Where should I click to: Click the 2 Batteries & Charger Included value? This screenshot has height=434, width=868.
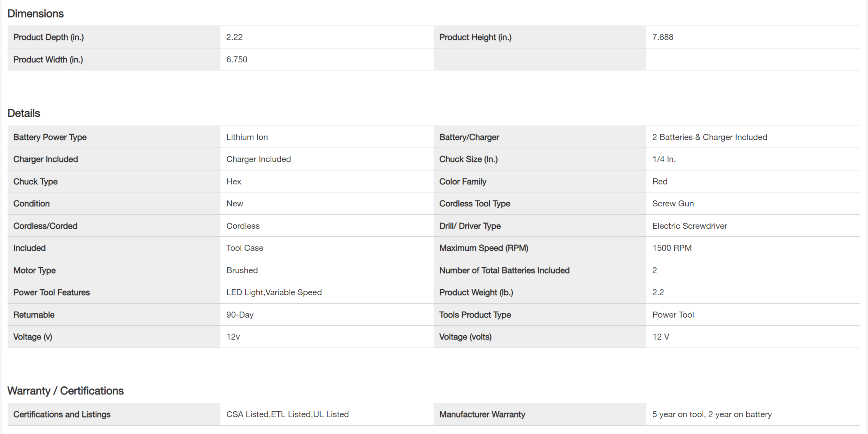(x=710, y=137)
